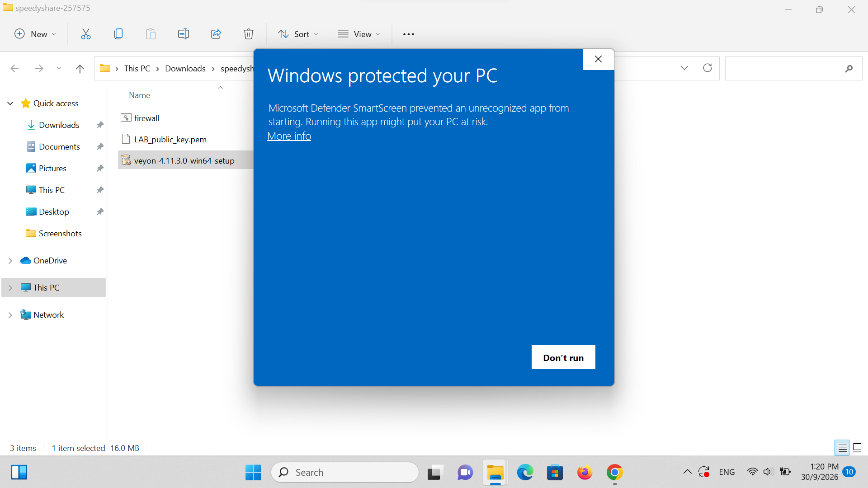The height and width of the screenshot is (488, 868).
Task: Open Pictures in Quick access
Action: point(52,169)
